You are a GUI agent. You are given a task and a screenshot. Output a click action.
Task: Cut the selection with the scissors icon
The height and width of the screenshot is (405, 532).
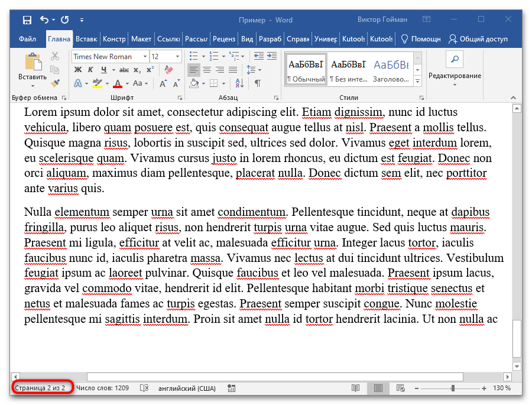coord(55,56)
